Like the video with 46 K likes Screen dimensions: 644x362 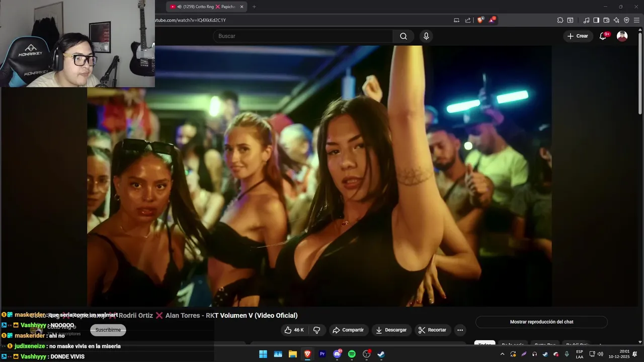[x=294, y=330]
